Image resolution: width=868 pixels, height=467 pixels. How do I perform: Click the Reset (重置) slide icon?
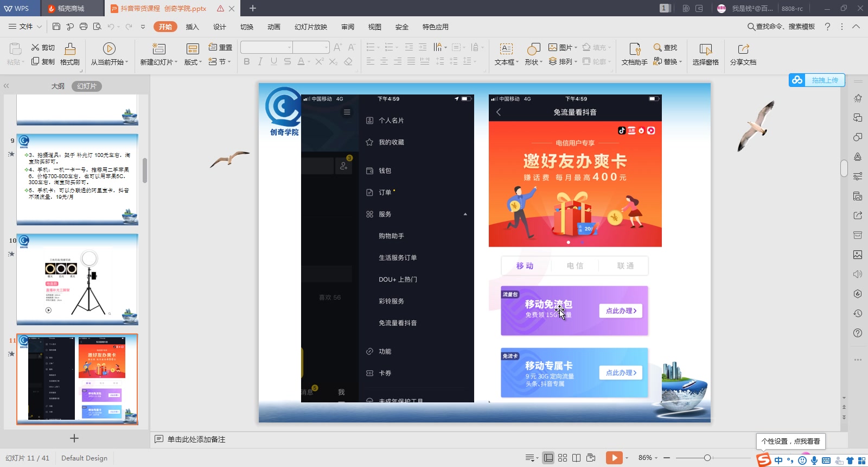tap(220, 48)
